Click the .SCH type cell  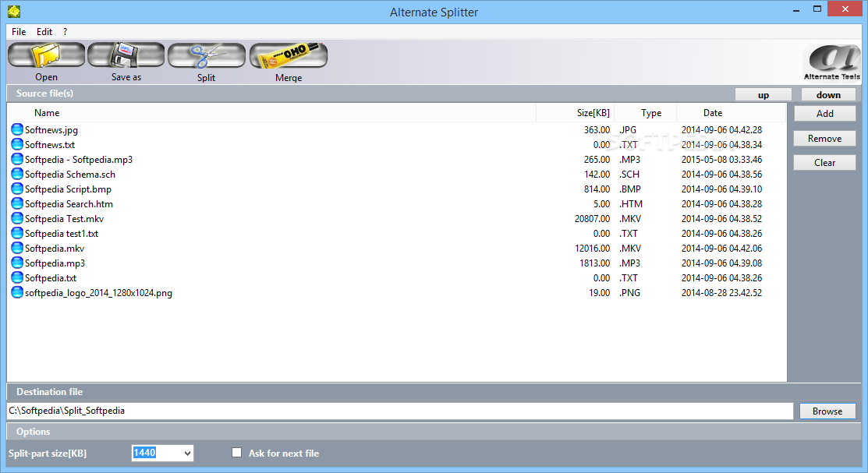pos(629,175)
